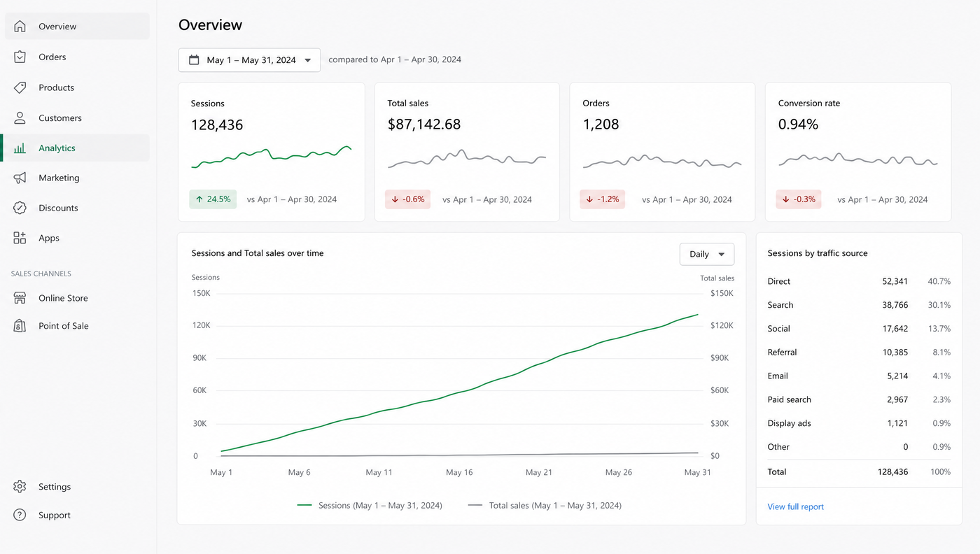Open the Online Store storefront icon

[20, 298]
